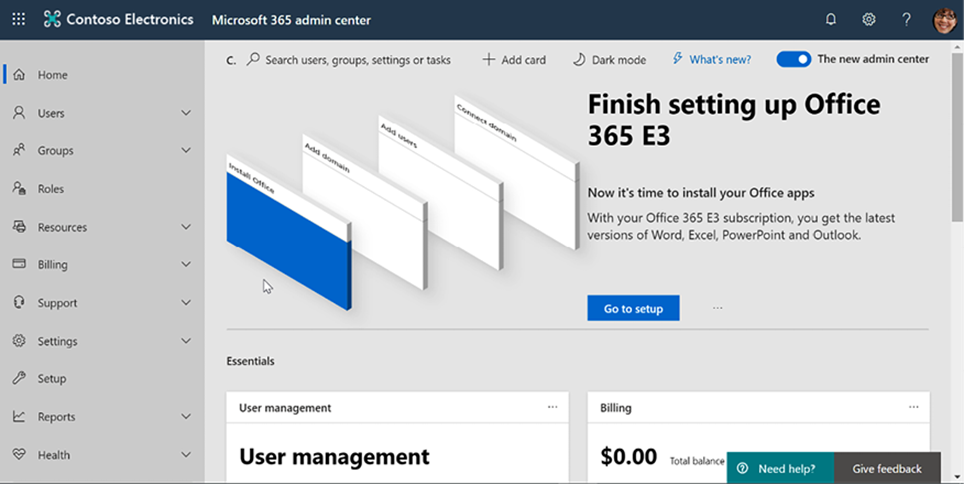Click the Support headset icon
The width and height of the screenshot is (964, 484).
tap(19, 303)
